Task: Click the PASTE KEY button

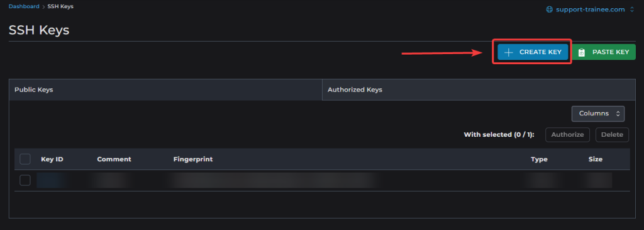Action: (x=604, y=52)
